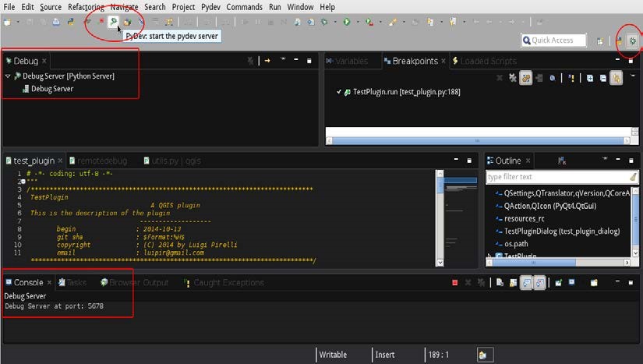This screenshot has width=643, height=364.
Task: Toggle Scroll Lock in the Console toolbar
Action: coord(513,282)
